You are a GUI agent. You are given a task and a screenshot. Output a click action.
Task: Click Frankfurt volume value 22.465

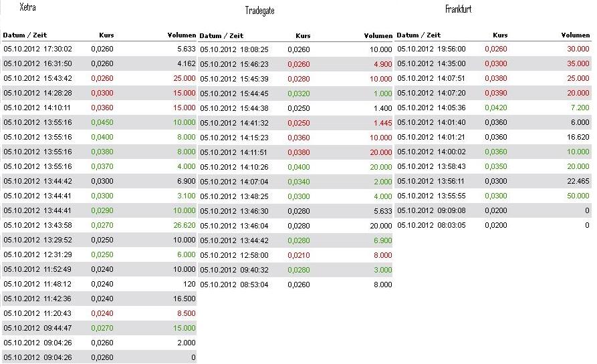[576, 181]
